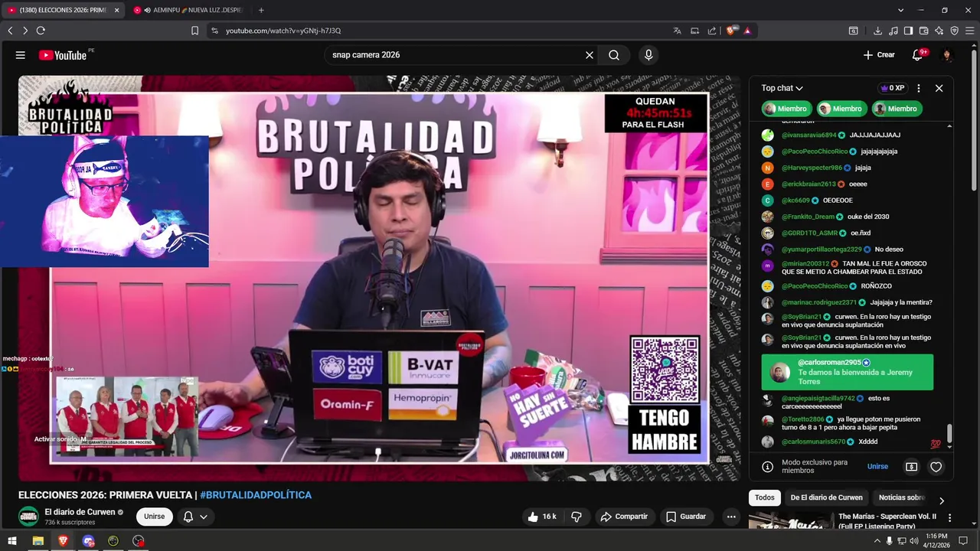The width and height of the screenshot is (980, 551).
Task: Close the live chat panel
Action: point(939,88)
